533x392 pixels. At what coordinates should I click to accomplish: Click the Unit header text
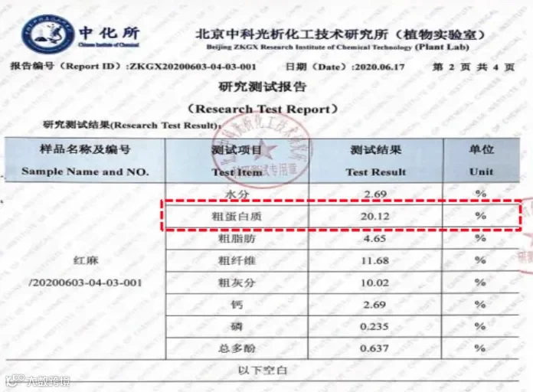tap(482, 171)
